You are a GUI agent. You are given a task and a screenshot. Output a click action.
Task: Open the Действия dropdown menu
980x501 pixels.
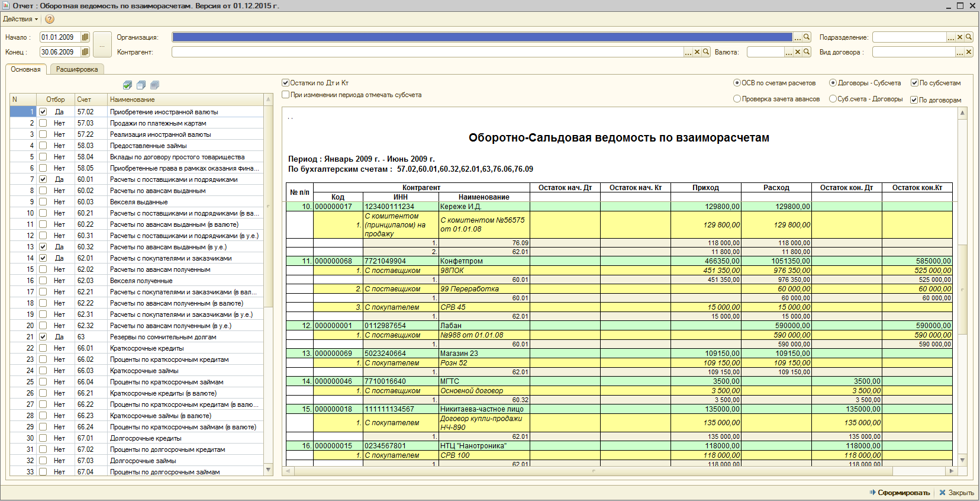click(x=20, y=19)
